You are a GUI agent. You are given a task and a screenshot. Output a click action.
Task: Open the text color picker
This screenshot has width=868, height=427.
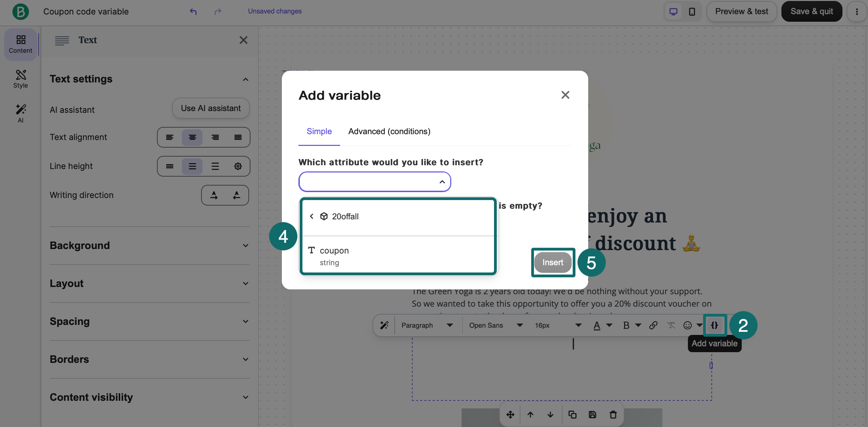597,325
